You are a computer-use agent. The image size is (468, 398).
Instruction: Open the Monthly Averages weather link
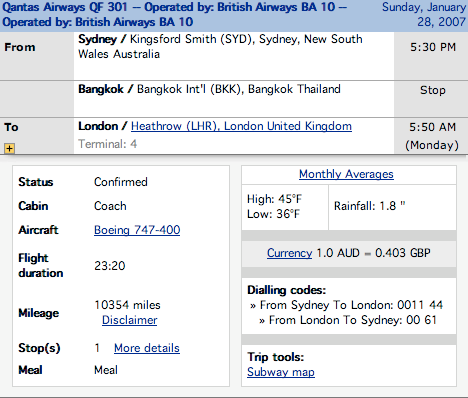pos(346,174)
